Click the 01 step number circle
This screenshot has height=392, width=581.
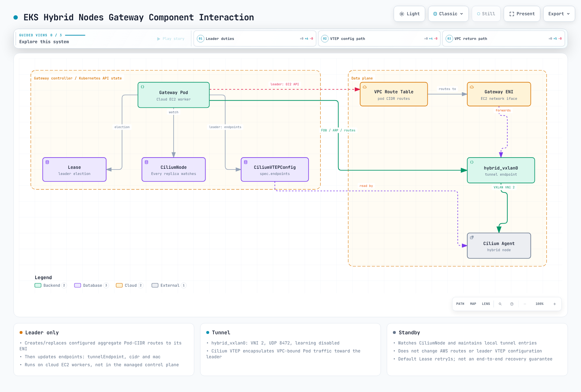(200, 38)
